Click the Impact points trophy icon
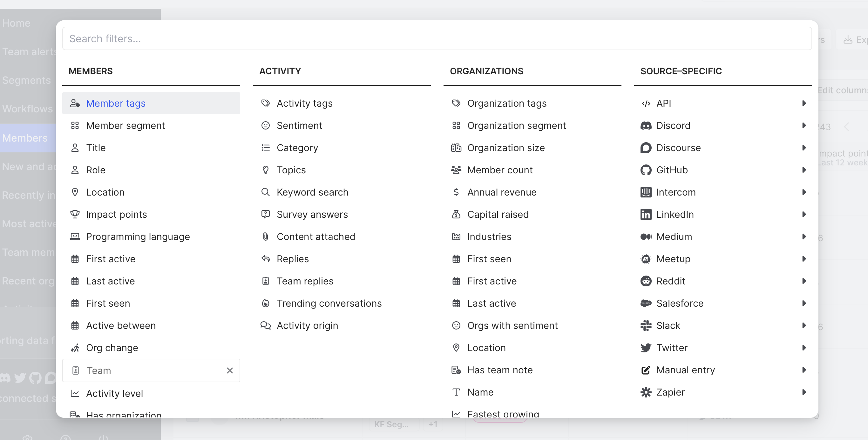Image resolution: width=868 pixels, height=440 pixels. pos(75,215)
